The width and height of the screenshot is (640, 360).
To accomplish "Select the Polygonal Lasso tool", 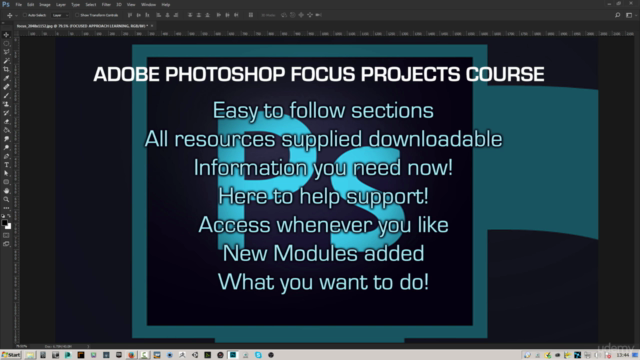I will [6, 52].
